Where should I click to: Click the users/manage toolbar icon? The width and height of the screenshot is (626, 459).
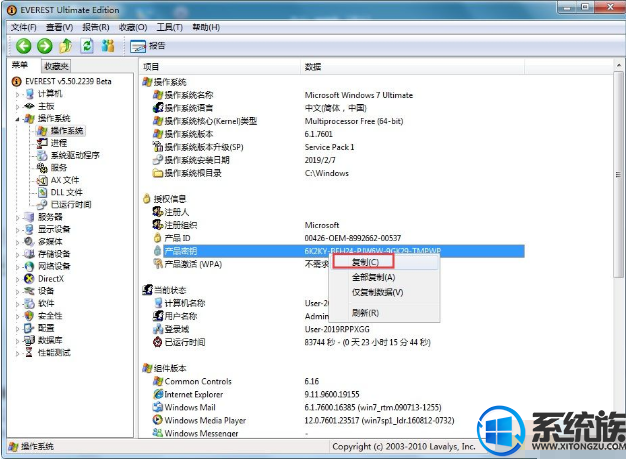(108, 46)
